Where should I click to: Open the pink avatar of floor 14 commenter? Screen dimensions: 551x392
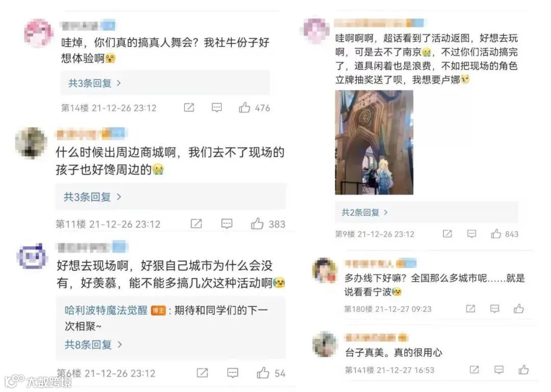[x=39, y=33]
